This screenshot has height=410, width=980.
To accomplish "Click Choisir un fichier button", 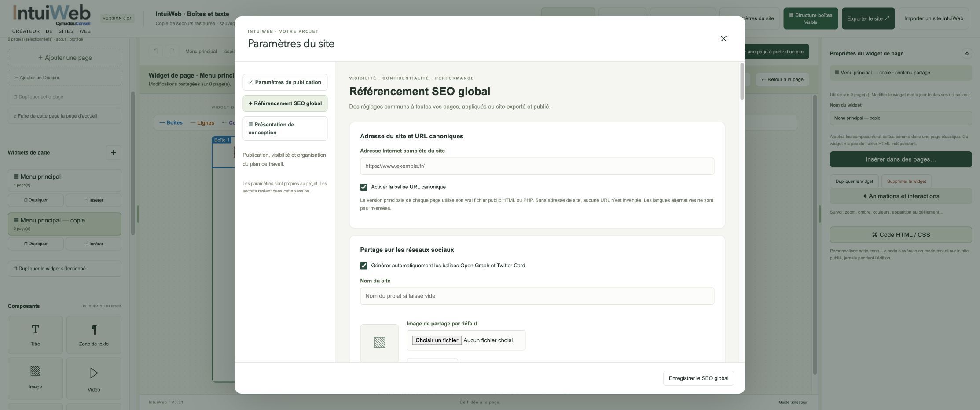I will coord(437,340).
